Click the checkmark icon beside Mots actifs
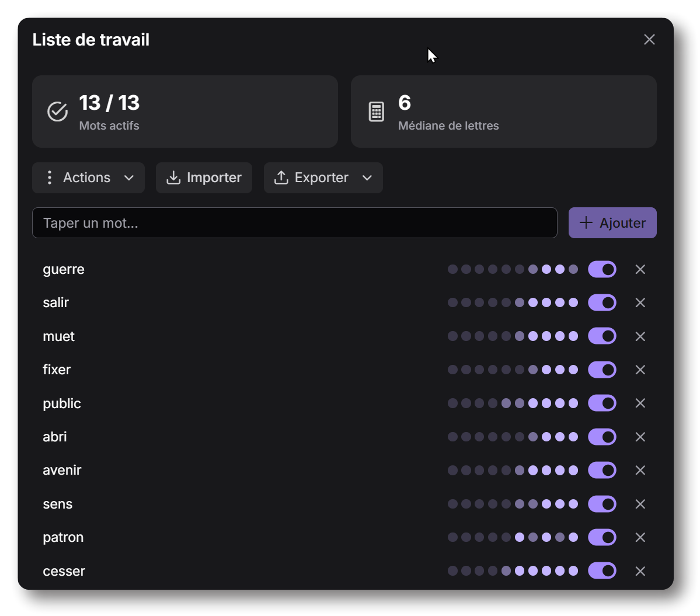Image resolution: width=700 pixels, height=616 pixels. coord(57,112)
